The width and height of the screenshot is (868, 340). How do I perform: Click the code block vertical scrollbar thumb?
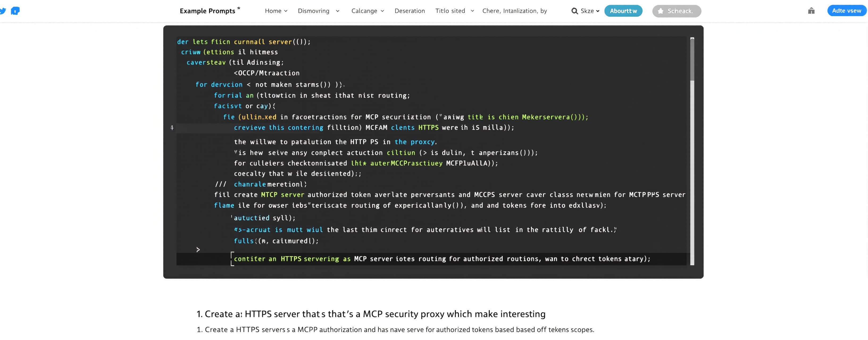692,59
